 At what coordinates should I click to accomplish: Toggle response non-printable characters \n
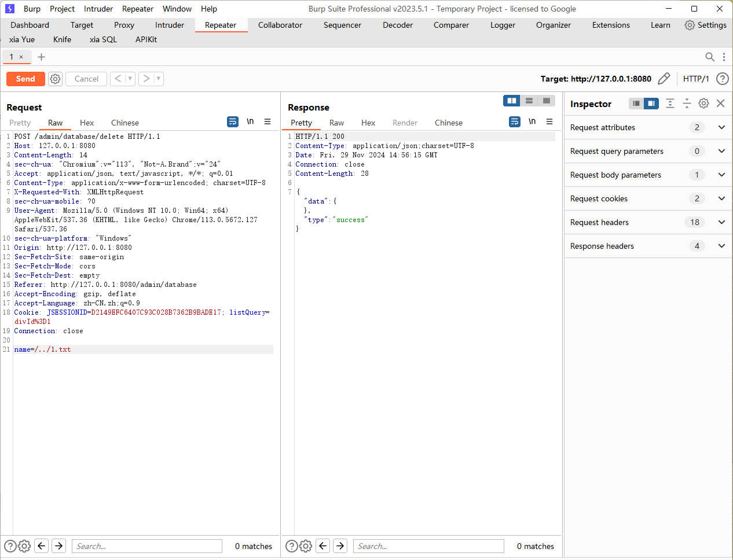[x=532, y=121]
